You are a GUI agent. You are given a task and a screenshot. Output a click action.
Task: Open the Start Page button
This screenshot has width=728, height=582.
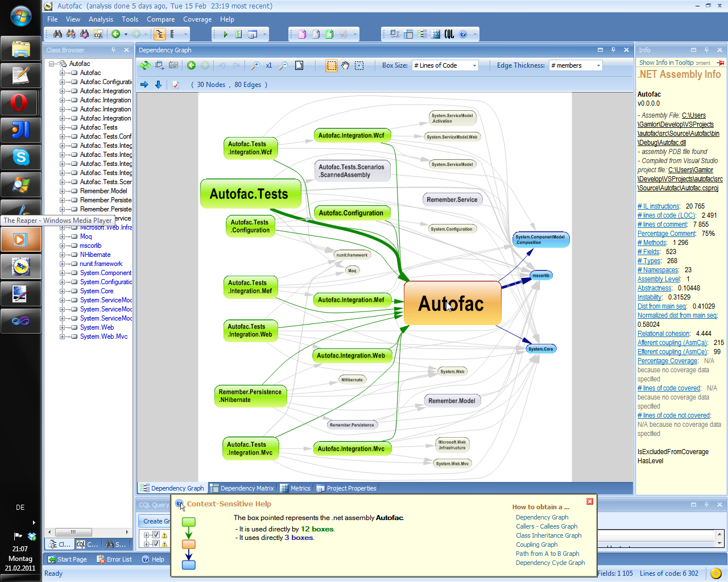click(x=67, y=559)
